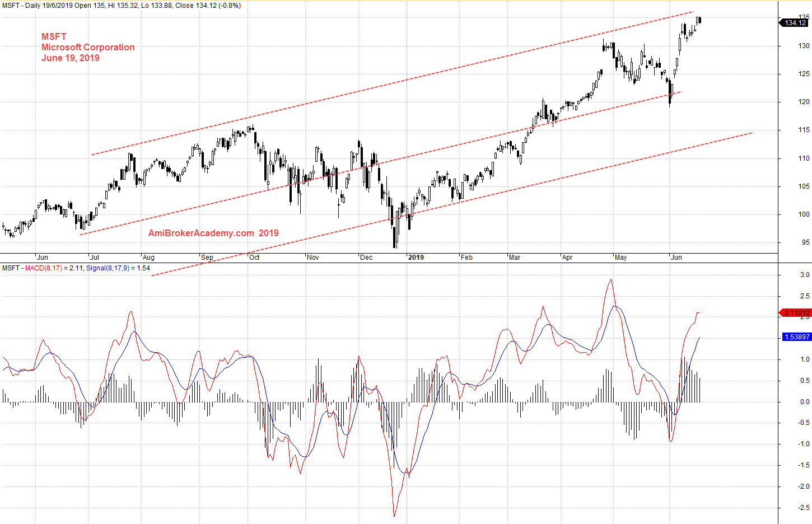
Task: Click the 110 price axis label
Action: click(804, 158)
